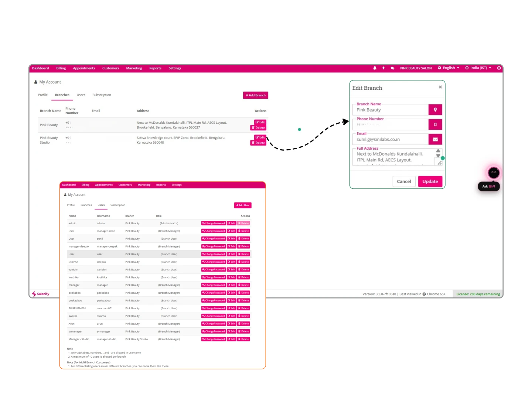Viewport: 532px width, 399px height.
Task: Click Edit for the manager-salon user
Action: pyautogui.click(x=231, y=231)
